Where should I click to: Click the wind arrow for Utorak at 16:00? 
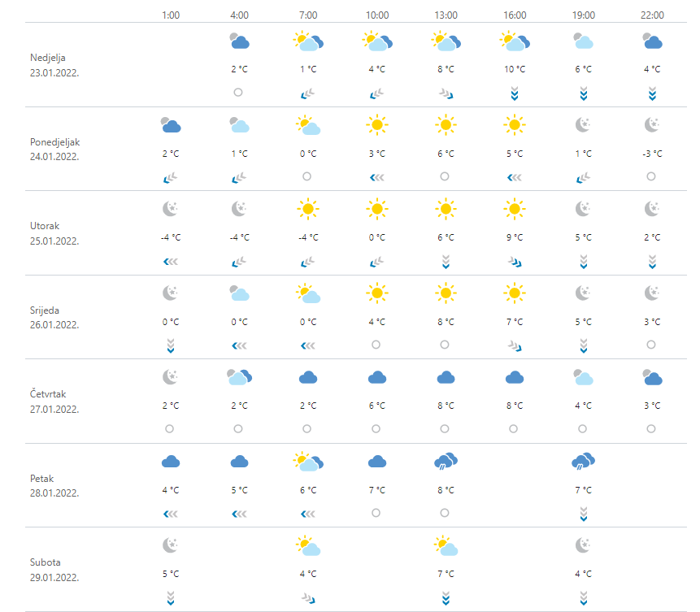(x=514, y=261)
